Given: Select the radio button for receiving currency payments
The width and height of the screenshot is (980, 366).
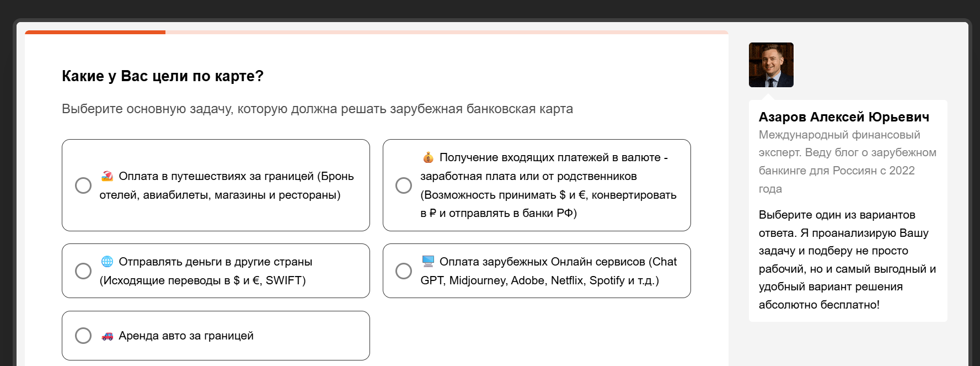Looking at the screenshot, I should coord(403,185).
